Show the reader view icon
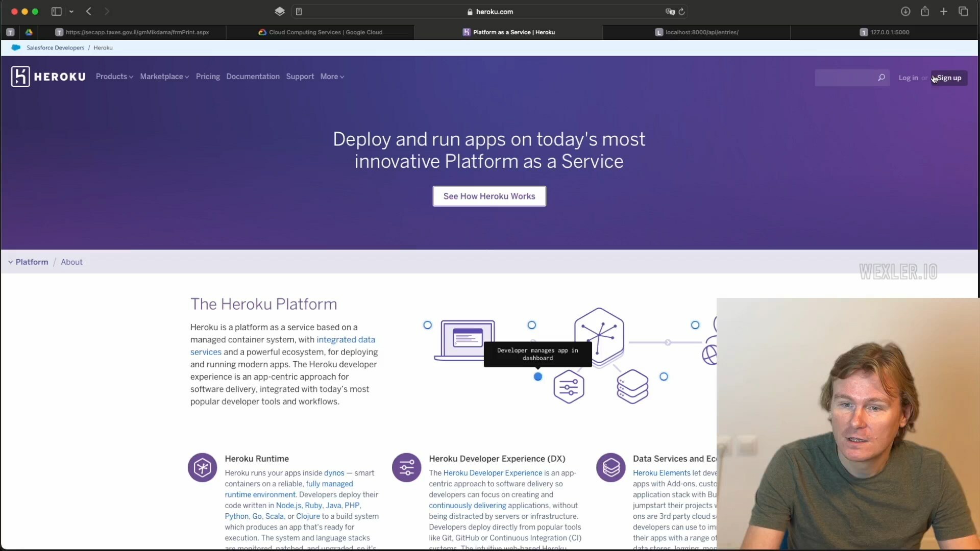980x551 pixels. [299, 11]
